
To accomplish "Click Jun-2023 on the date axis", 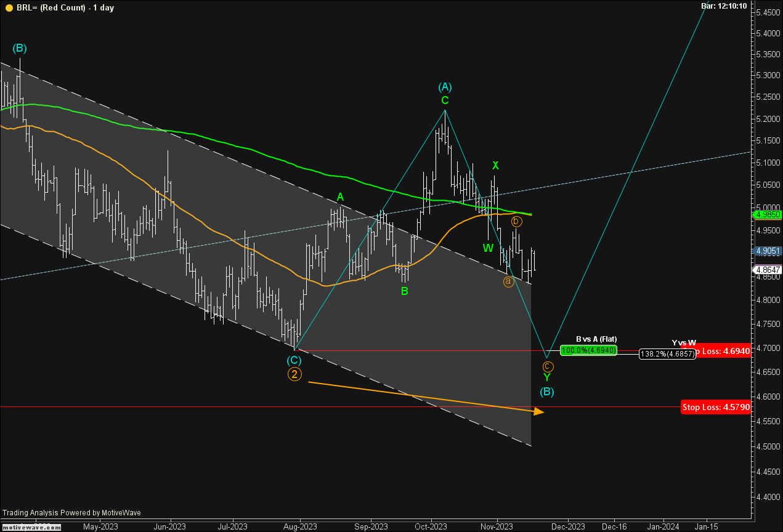I will [x=169, y=526].
